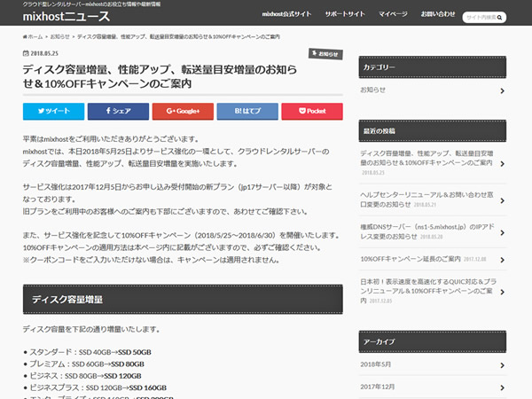This screenshot has height=399, width=532.
Task: Click the 最近の投稿 sidebar heading
Action: point(433,131)
